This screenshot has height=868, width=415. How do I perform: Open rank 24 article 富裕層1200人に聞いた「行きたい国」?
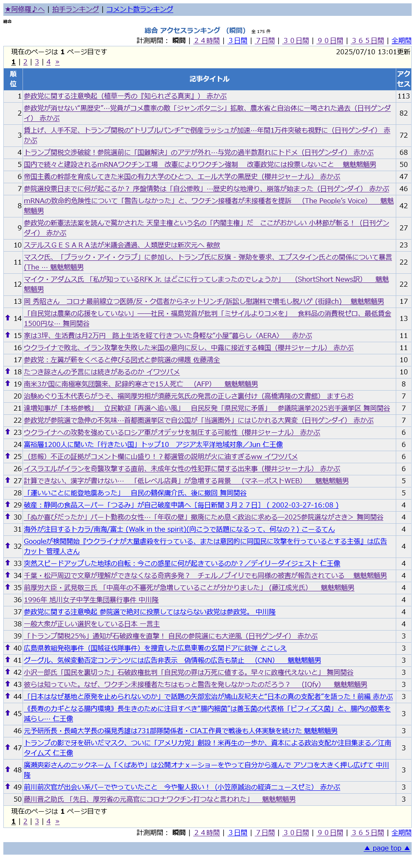153,444
